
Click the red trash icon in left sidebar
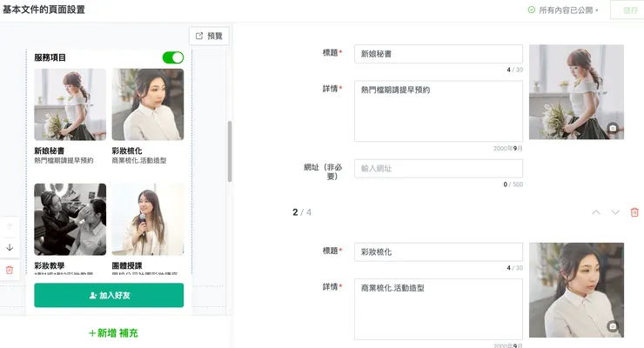coord(10,270)
